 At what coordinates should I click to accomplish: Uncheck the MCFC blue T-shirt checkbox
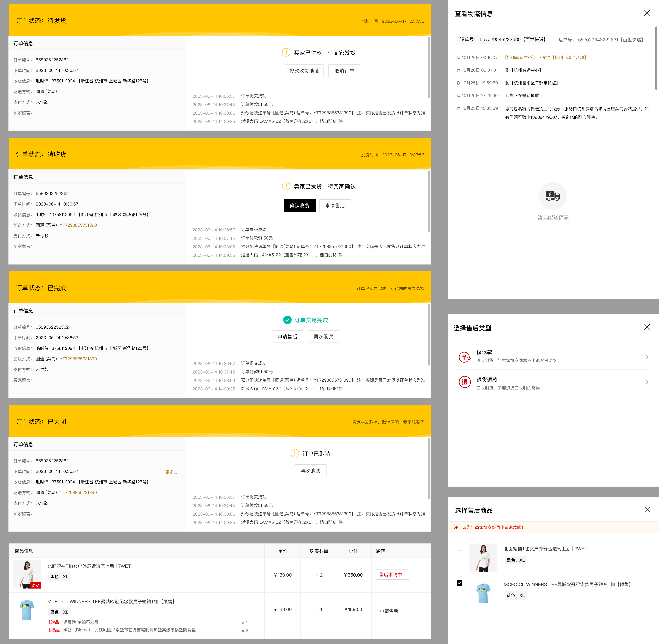coord(459,583)
